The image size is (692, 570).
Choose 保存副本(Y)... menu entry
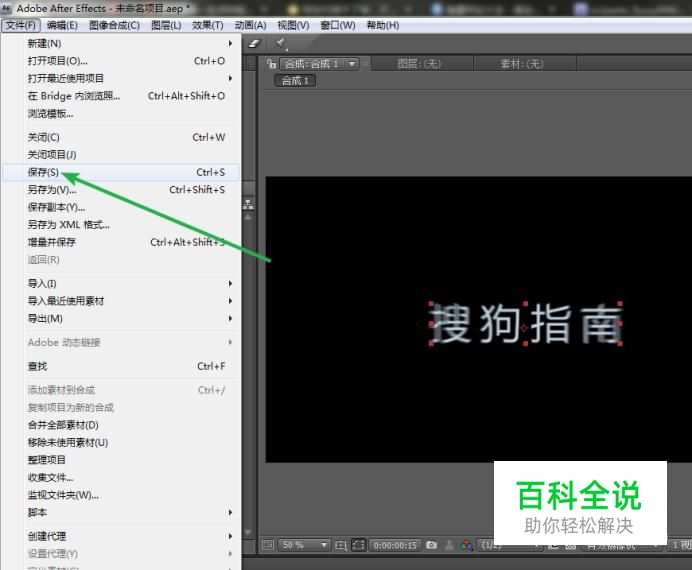coord(122,207)
